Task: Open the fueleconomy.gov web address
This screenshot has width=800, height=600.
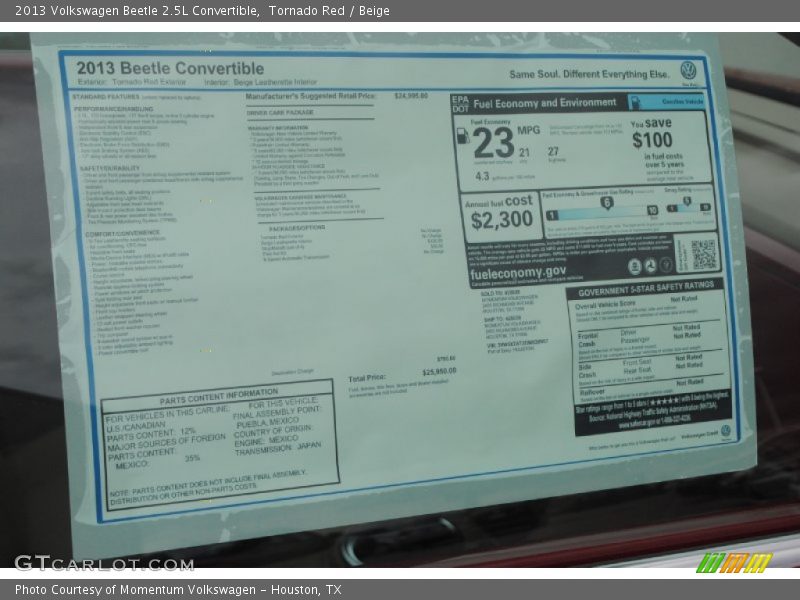Action: tap(517, 272)
